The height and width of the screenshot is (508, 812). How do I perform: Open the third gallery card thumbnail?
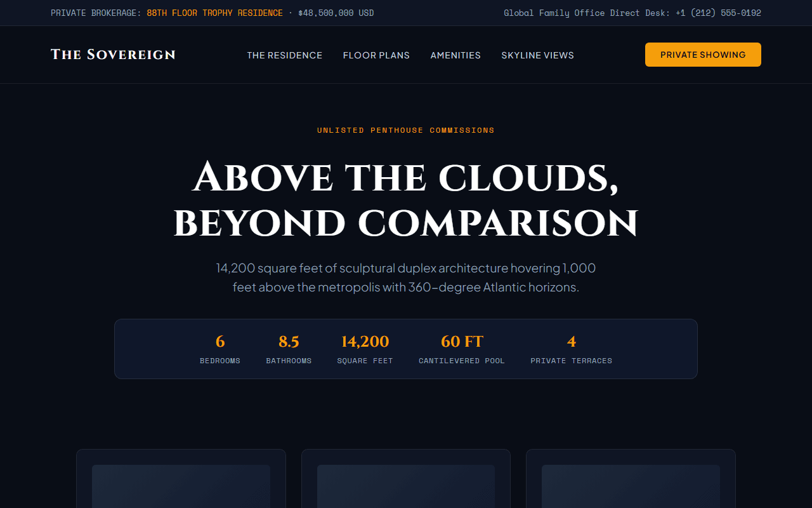coord(631,486)
